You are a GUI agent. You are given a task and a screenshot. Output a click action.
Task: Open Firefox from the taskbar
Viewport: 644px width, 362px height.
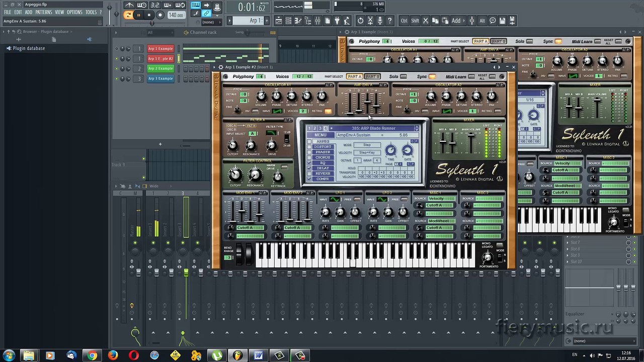[113, 355]
